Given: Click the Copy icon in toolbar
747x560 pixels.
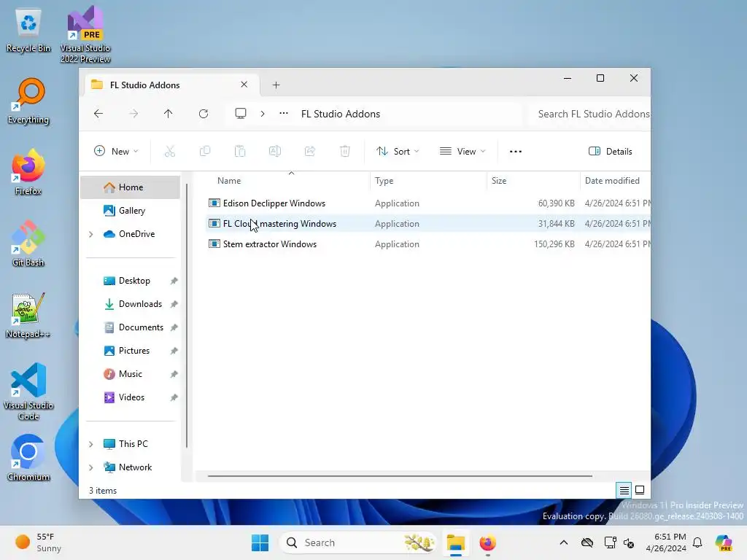Looking at the screenshot, I should coord(205,152).
